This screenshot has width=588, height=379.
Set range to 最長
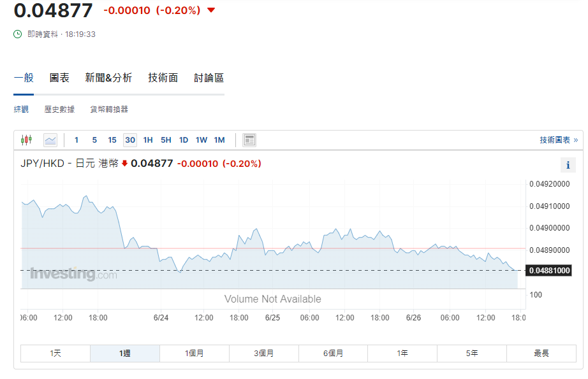coord(541,353)
